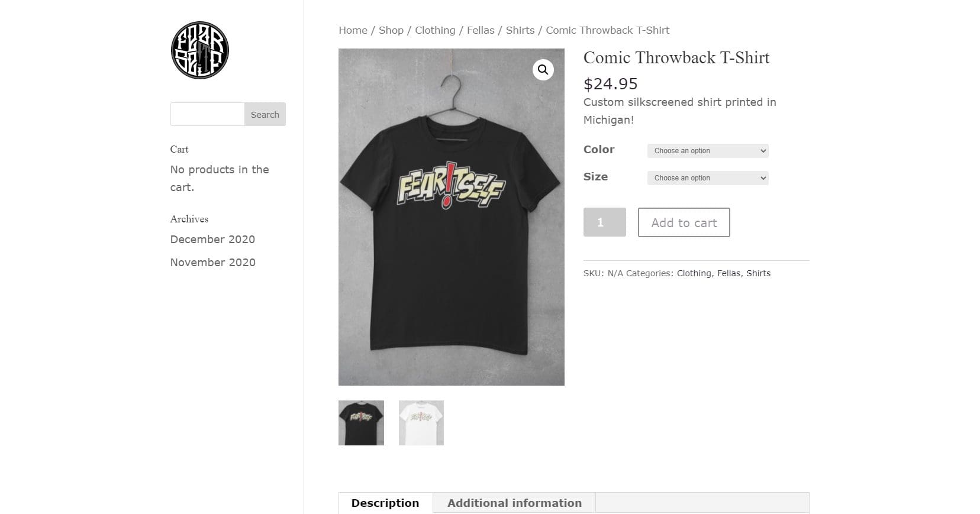This screenshot has height=514, width=980.
Task: Select the white shirt thumbnail
Action: 421,422
